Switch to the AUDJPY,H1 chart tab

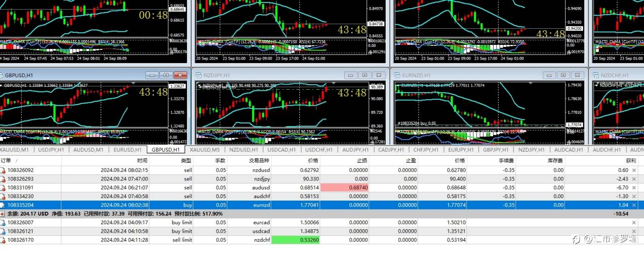(355, 150)
